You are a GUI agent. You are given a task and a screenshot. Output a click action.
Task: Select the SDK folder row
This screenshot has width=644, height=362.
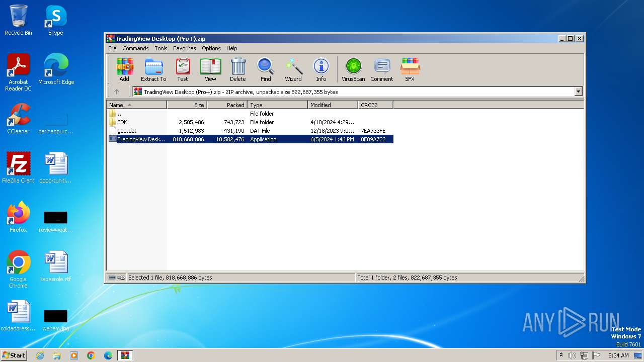251,122
